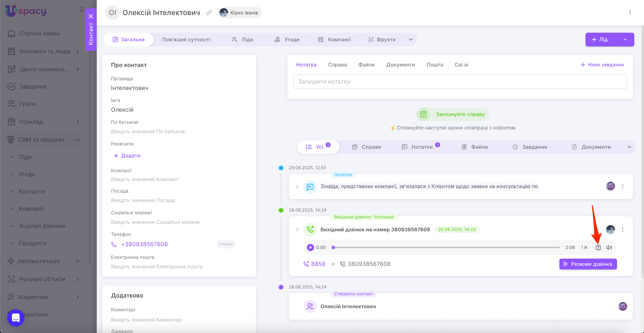
Task: Switch to the Справа tab
Action: [x=337, y=65]
